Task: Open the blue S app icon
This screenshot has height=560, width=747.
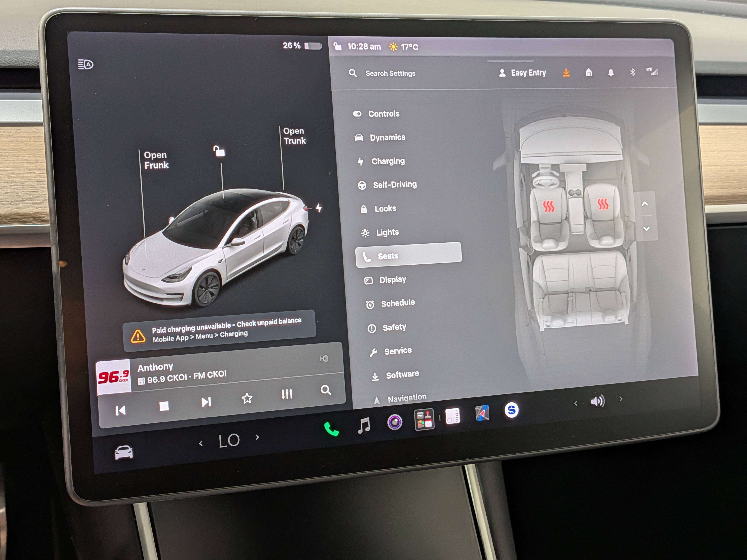Action: click(511, 410)
